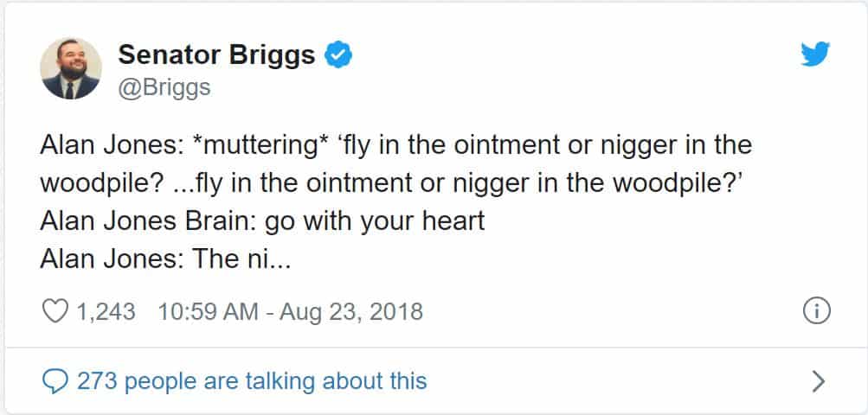Click the blue verified checkmark badge
868x415 pixels.
point(338,55)
